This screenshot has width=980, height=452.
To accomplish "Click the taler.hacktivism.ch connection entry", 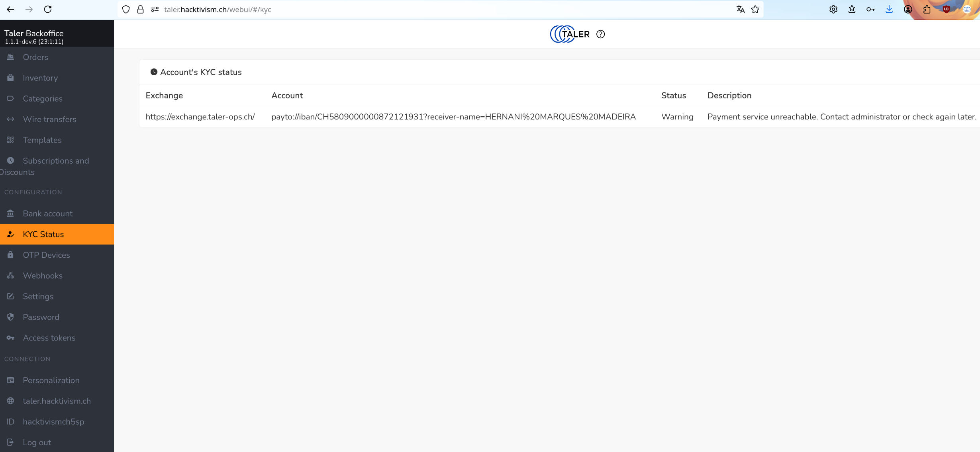I will [x=57, y=401].
